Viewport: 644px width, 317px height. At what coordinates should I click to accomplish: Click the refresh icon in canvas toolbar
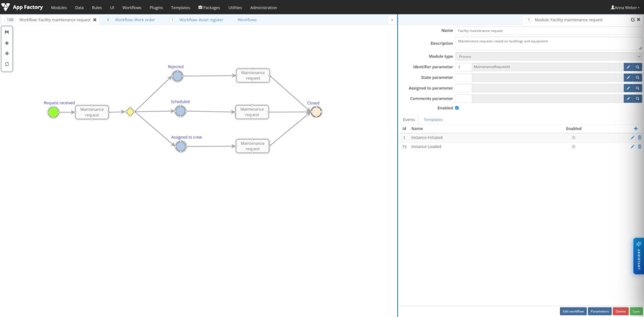coord(7,64)
